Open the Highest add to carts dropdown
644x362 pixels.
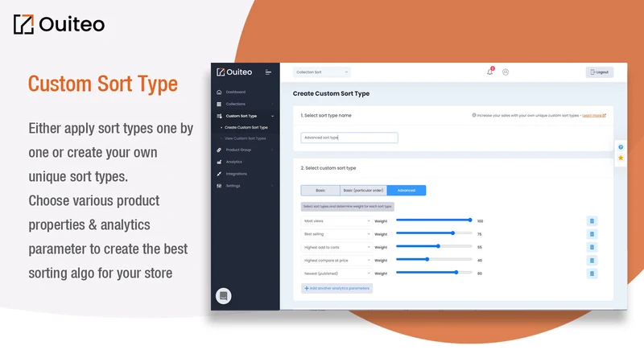tap(336, 247)
